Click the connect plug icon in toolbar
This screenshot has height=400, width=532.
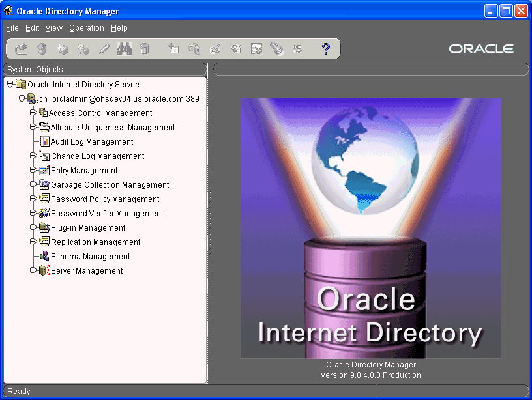(22, 48)
